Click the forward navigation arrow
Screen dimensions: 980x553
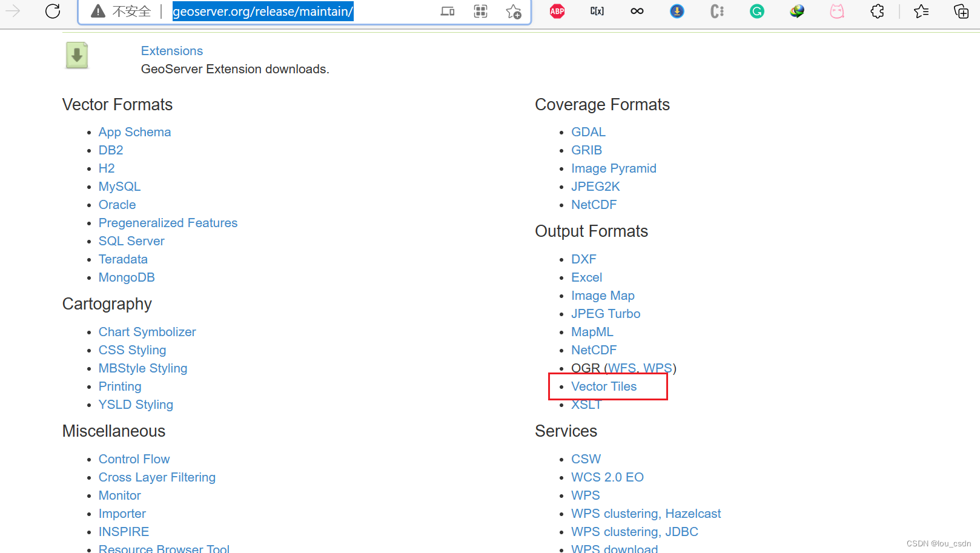click(x=13, y=11)
